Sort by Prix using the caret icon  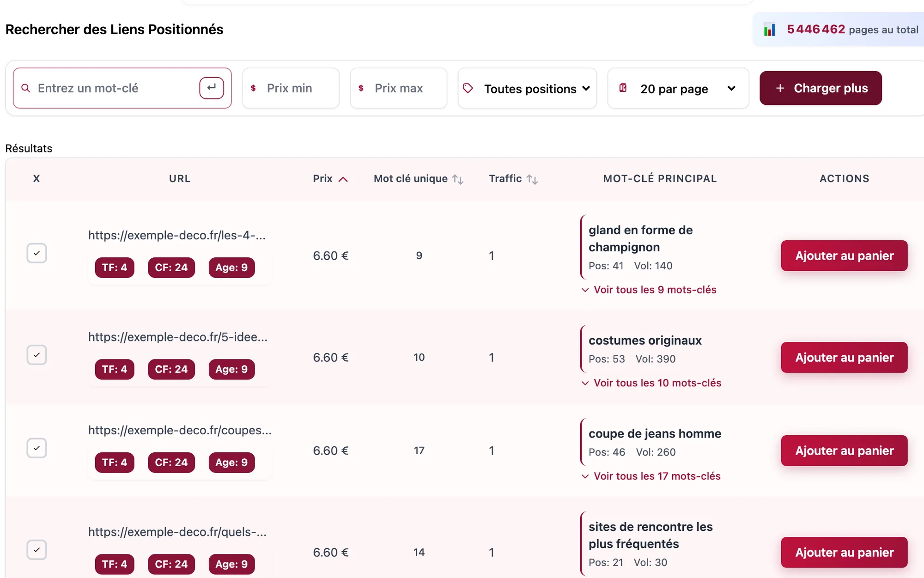[343, 179]
